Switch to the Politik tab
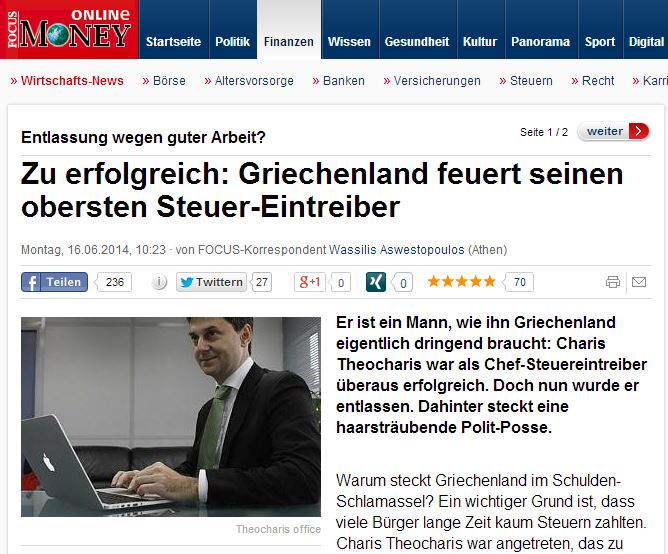668x554 pixels. pyautogui.click(x=233, y=41)
